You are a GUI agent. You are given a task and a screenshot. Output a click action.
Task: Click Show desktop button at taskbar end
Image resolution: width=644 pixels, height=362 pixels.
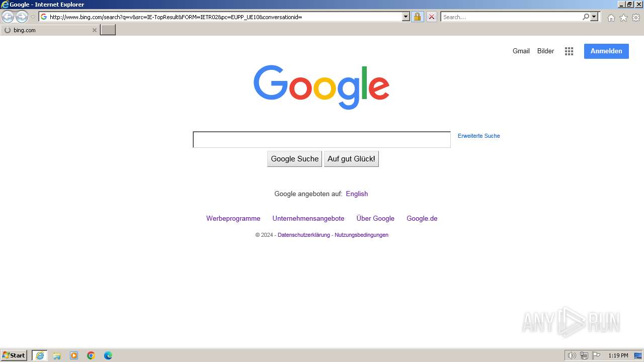(x=638, y=355)
